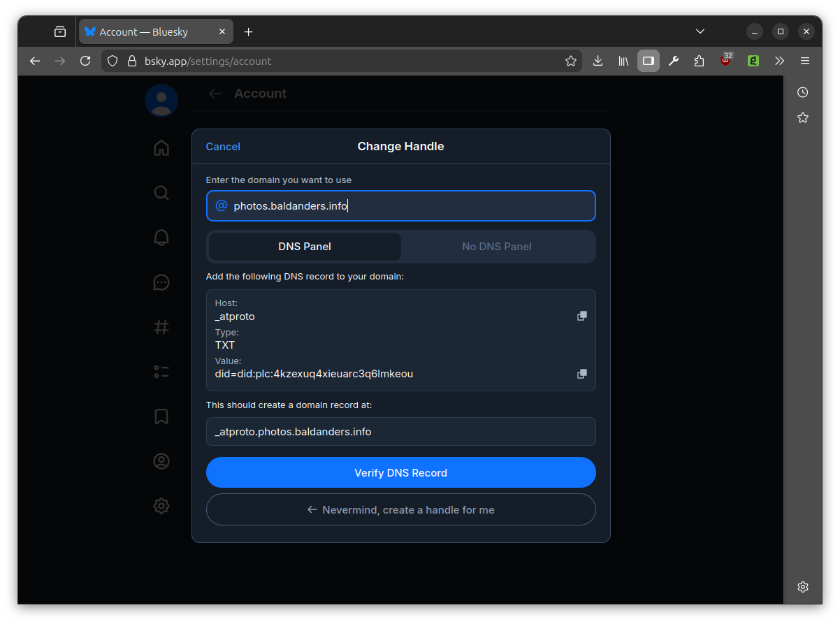
Task: Open Chat messages in sidebar
Action: [161, 282]
